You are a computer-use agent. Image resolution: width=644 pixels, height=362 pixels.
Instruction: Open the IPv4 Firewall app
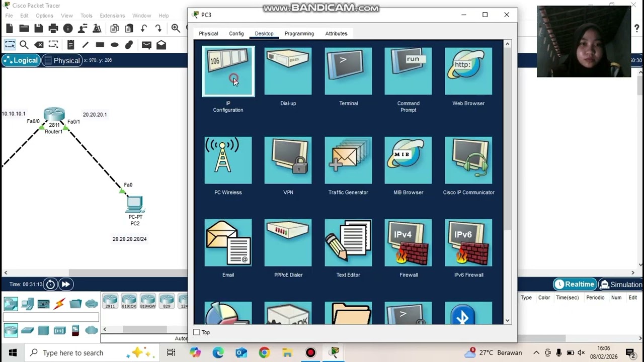[408, 243]
